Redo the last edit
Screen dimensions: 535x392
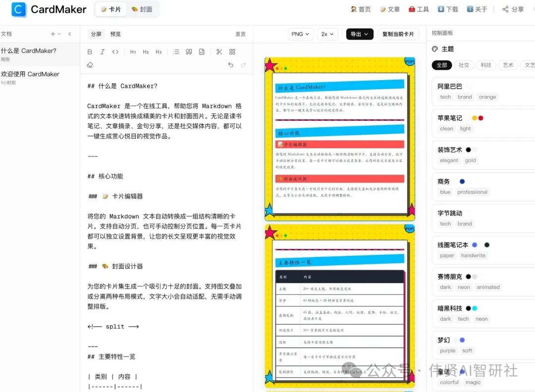click(x=243, y=65)
